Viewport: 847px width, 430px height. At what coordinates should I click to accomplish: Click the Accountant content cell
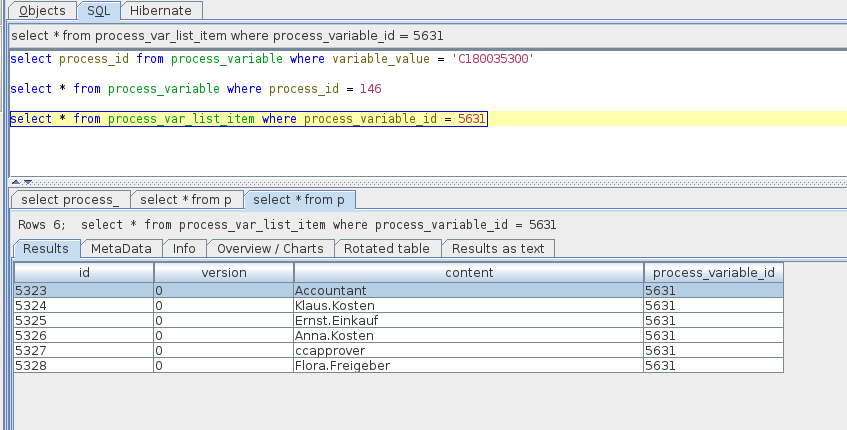pyautogui.click(x=469, y=291)
